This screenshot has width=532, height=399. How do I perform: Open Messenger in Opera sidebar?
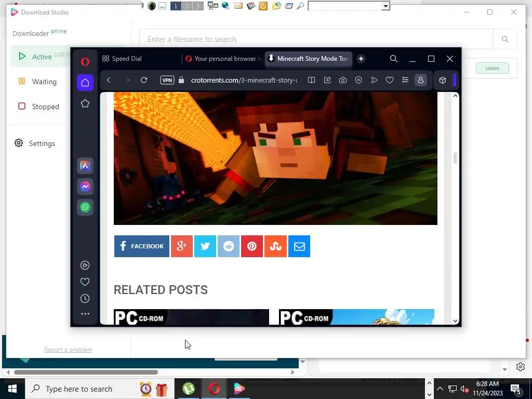85,187
